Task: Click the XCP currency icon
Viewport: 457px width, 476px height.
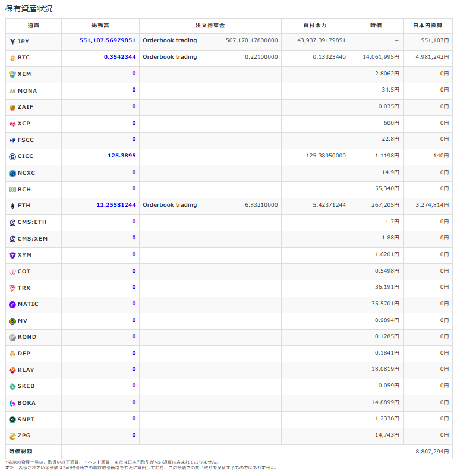Action: 12,124
